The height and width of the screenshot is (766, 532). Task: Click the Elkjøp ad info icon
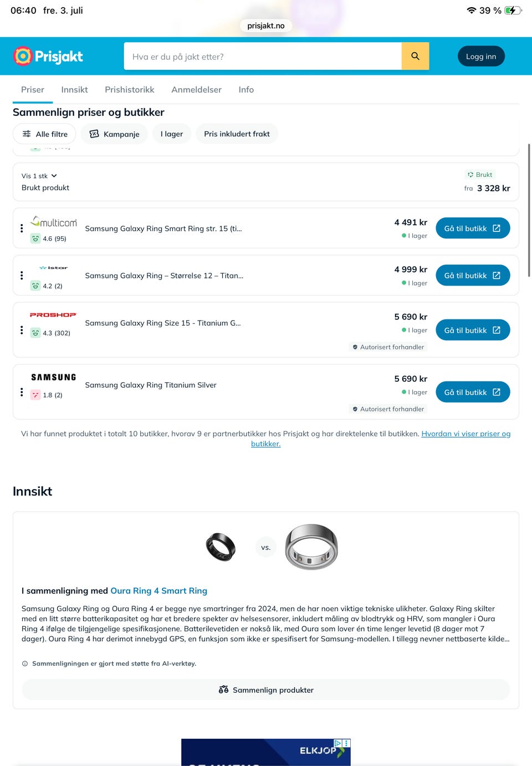pyautogui.click(x=338, y=743)
